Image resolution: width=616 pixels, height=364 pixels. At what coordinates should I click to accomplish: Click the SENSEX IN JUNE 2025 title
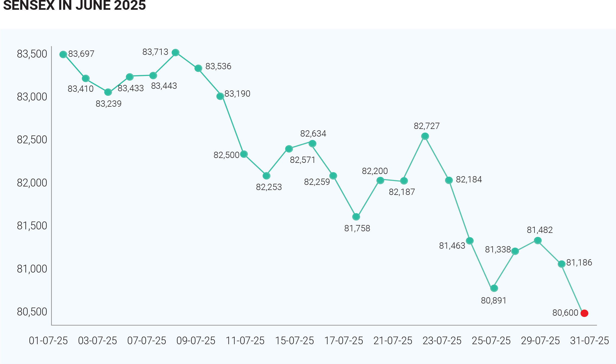pos(74,5)
